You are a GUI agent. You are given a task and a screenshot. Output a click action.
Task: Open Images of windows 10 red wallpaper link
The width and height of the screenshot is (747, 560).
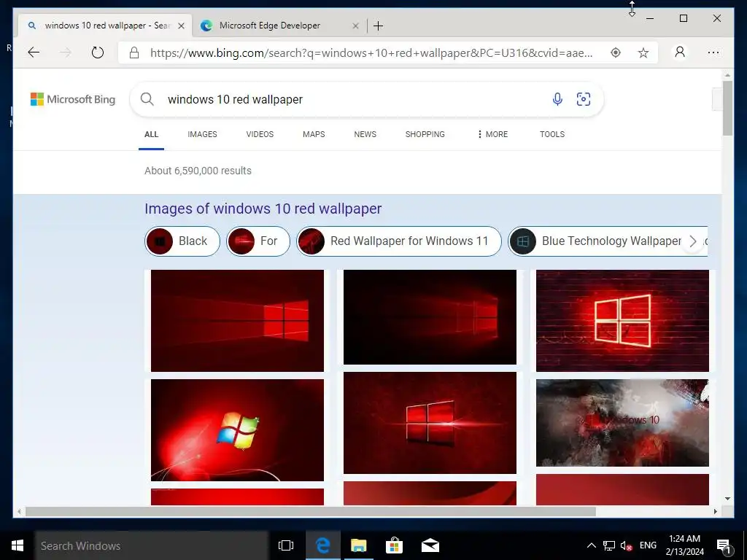[x=263, y=209]
